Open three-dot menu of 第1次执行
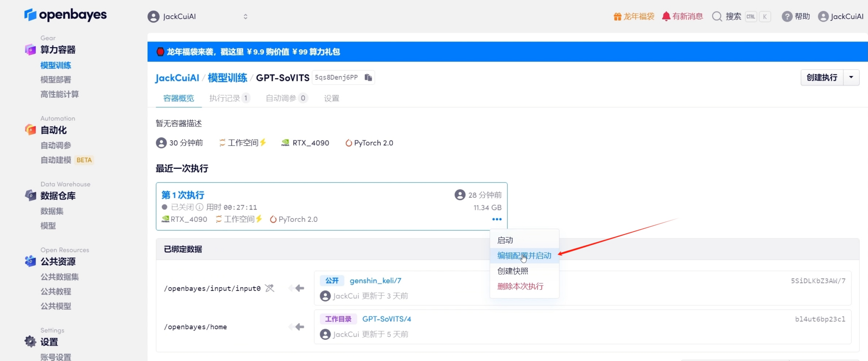 coord(497,219)
